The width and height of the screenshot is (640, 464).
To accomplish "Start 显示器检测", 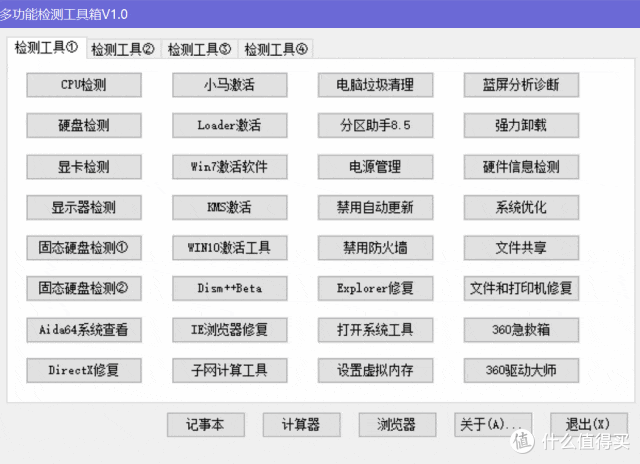I will click(84, 207).
